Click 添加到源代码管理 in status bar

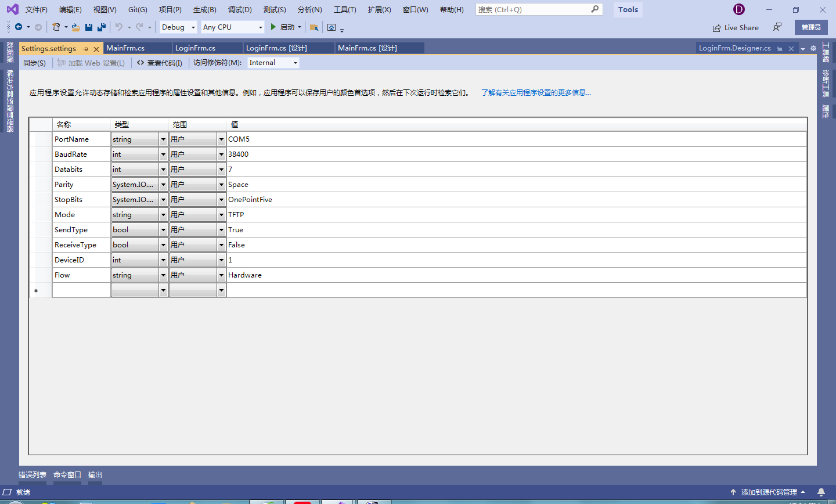tap(768, 492)
